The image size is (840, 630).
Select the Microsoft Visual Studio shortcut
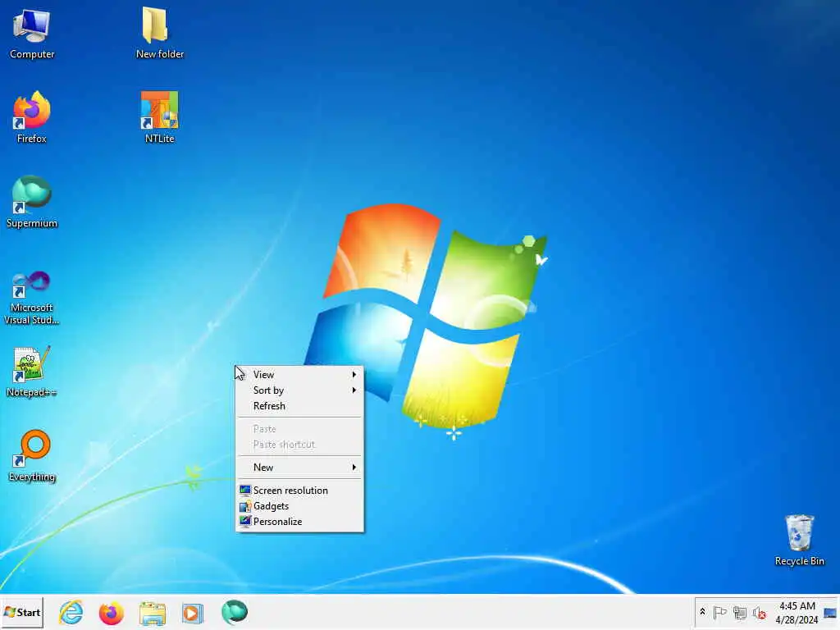coord(32,298)
